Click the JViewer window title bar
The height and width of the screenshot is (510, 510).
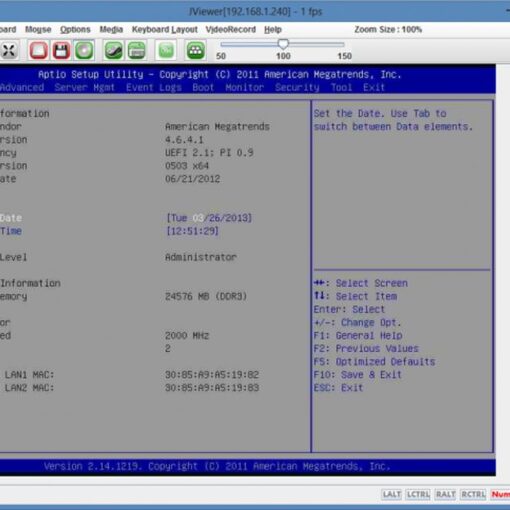[x=255, y=12]
